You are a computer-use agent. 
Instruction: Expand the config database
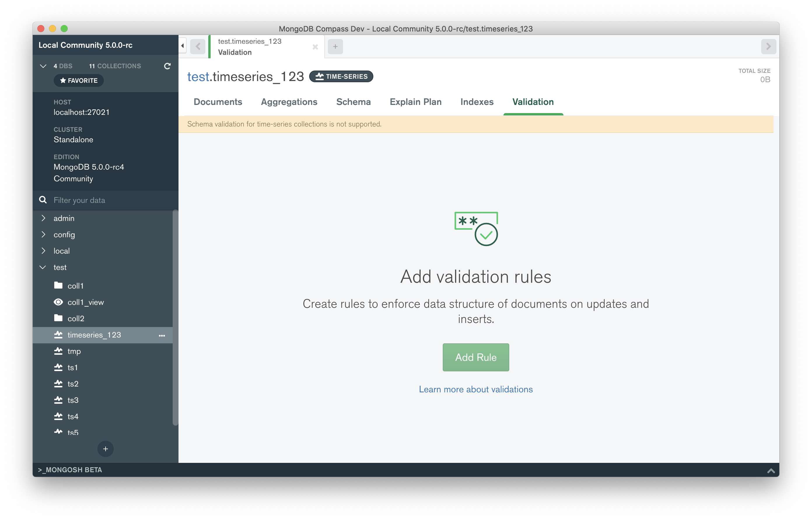tap(43, 234)
